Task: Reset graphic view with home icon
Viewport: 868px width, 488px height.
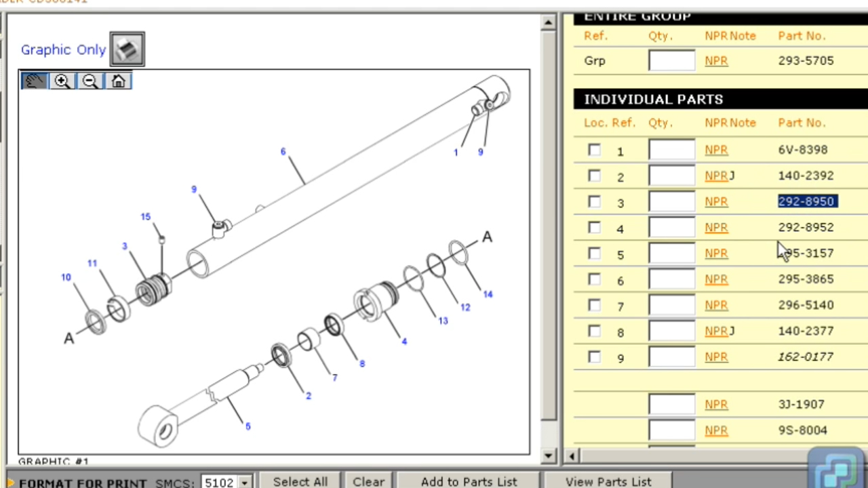Action: point(118,81)
